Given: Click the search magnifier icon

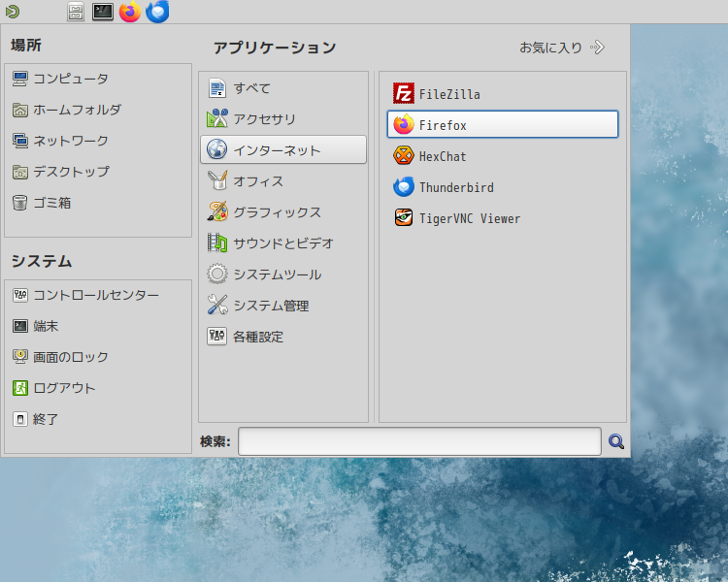Looking at the screenshot, I should click(x=616, y=441).
